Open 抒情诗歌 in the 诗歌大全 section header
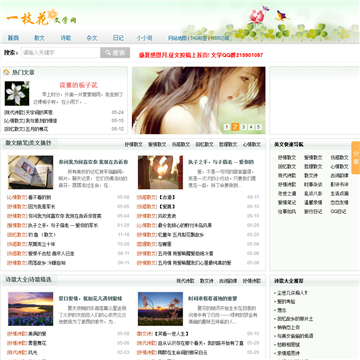The height and width of the screenshot is (360, 360). tap(252, 281)
